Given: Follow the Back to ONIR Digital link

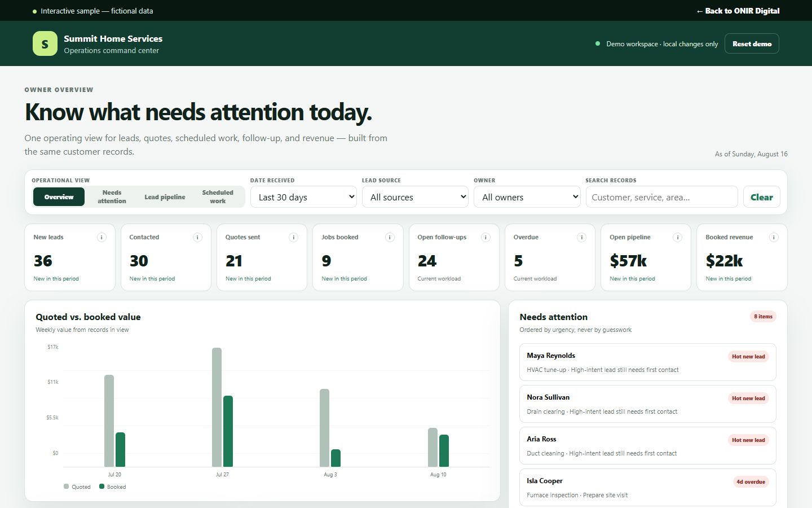Looking at the screenshot, I should (x=738, y=11).
